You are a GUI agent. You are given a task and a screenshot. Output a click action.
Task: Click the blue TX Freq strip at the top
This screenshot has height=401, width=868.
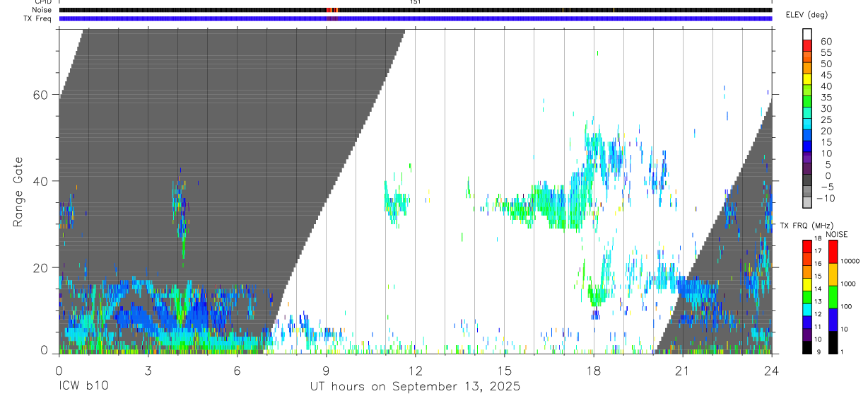[x=415, y=18]
